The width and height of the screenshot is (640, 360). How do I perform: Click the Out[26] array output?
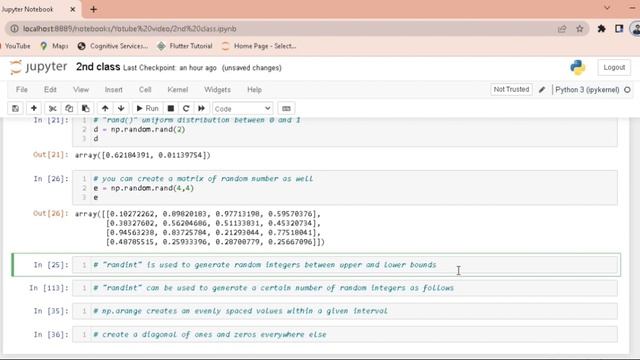tap(200, 228)
